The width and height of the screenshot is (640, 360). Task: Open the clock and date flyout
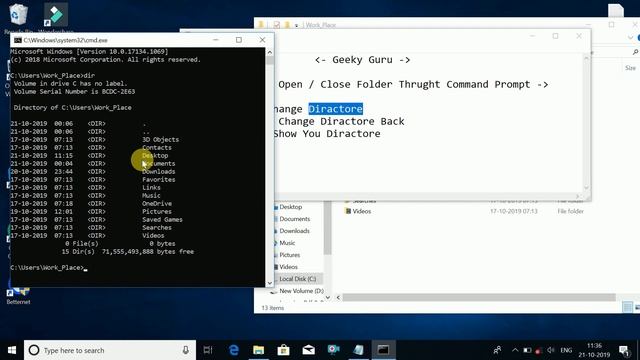(x=594, y=350)
